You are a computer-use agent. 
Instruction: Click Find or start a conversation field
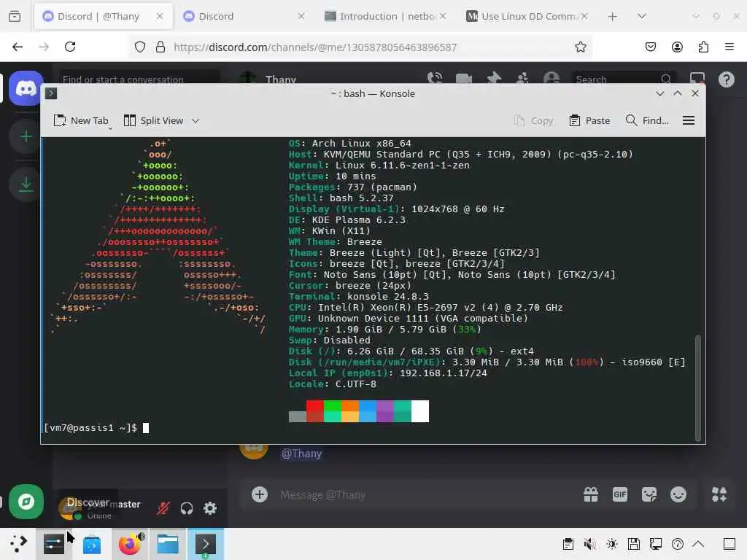pyautogui.click(x=139, y=79)
